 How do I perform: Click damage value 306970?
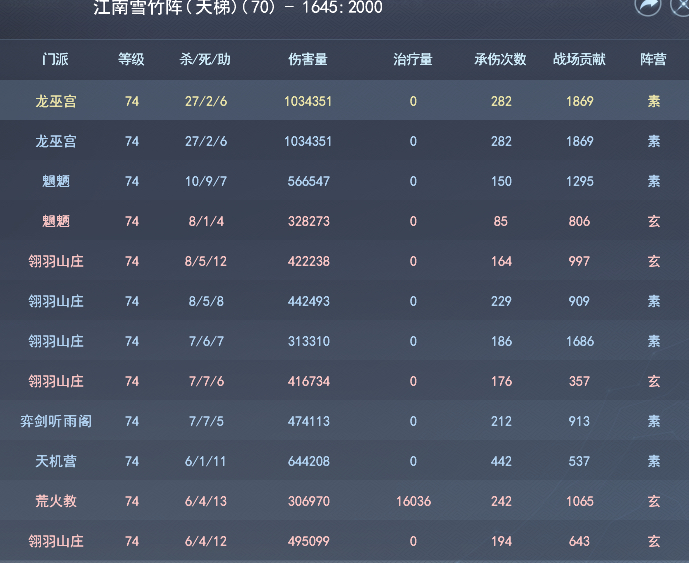[308, 501]
